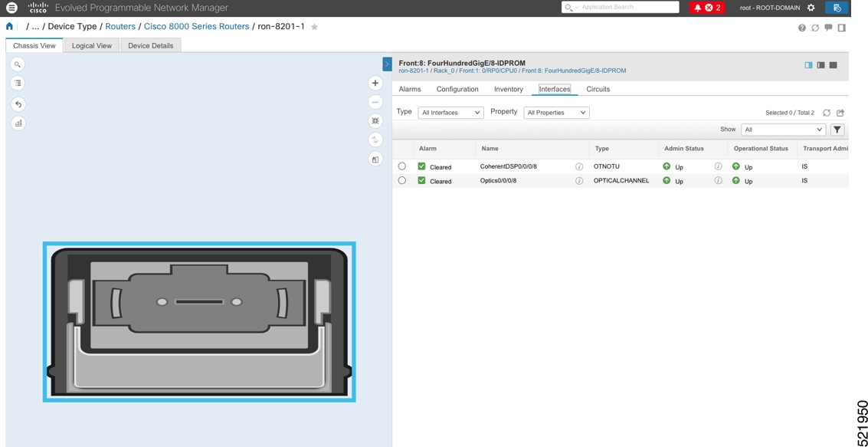This screenshot has height=447, width=868.
Task: Follow the Cisco 8000 Series Routers link
Action: [197, 27]
